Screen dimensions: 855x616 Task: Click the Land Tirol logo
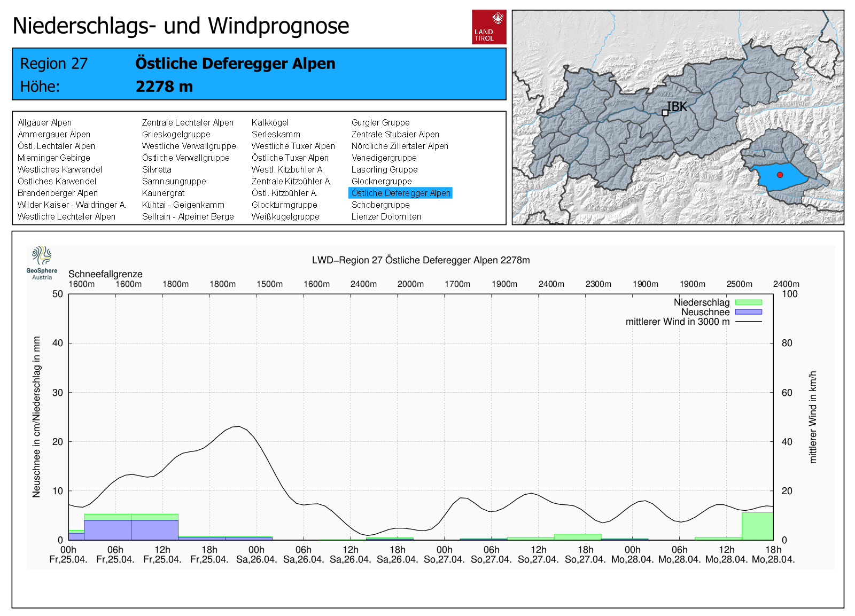point(488,27)
